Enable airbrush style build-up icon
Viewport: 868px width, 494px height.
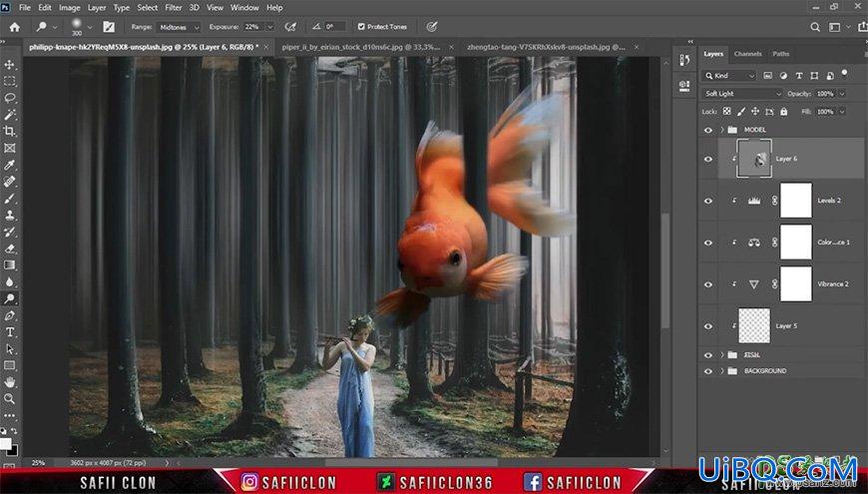(290, 27)
